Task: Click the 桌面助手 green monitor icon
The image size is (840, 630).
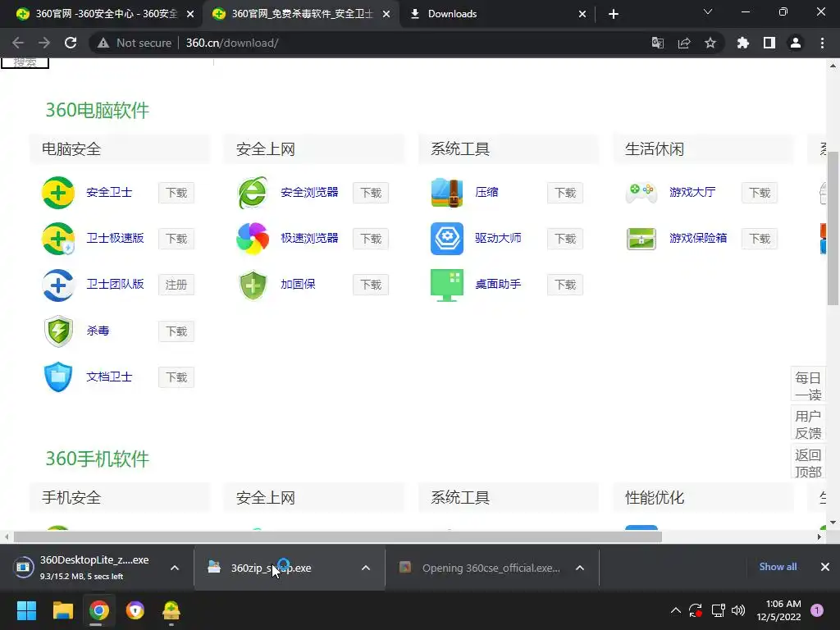Action: (x=447, y=285)
